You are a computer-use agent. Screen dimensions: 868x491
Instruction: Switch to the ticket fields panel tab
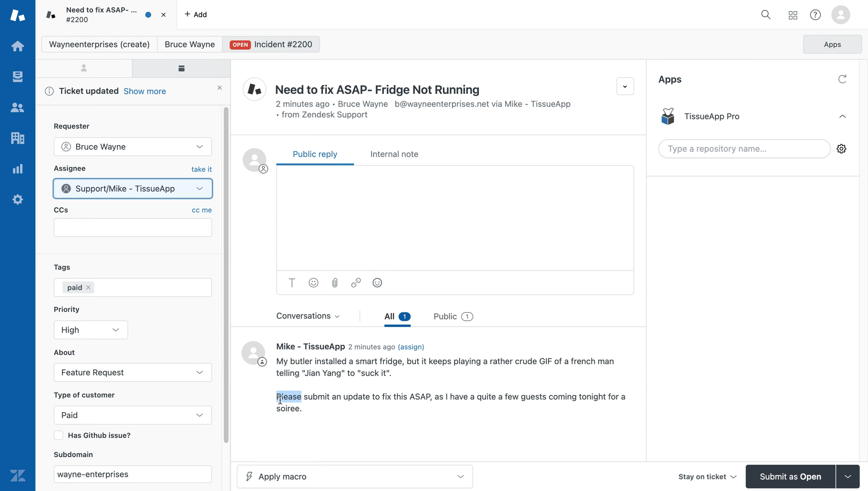point(181,68)
